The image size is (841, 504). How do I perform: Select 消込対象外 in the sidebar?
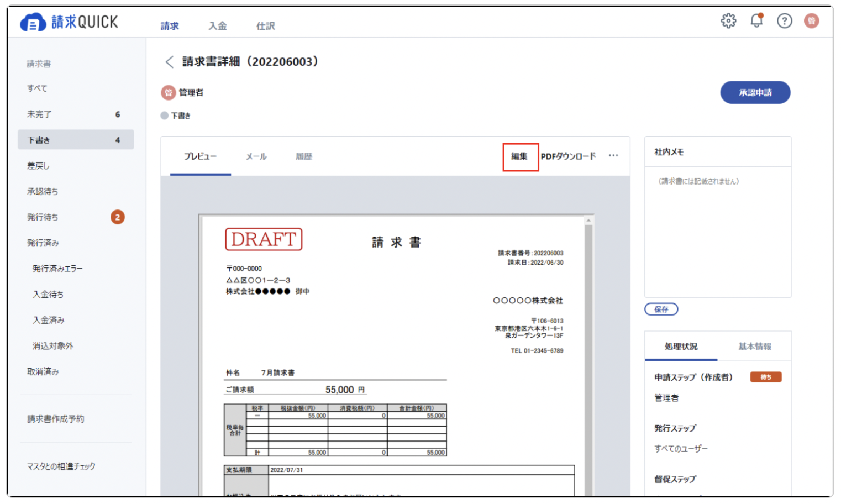pyautogui.click(x=52, y=346)
